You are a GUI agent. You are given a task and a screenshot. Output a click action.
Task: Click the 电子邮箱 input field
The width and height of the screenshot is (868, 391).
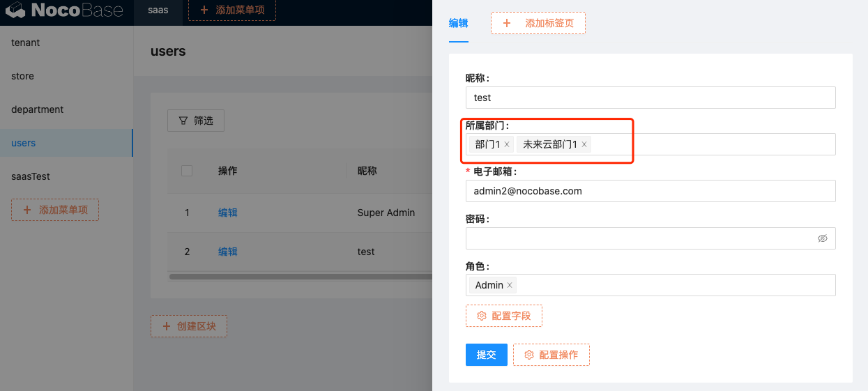click(650, 191)
